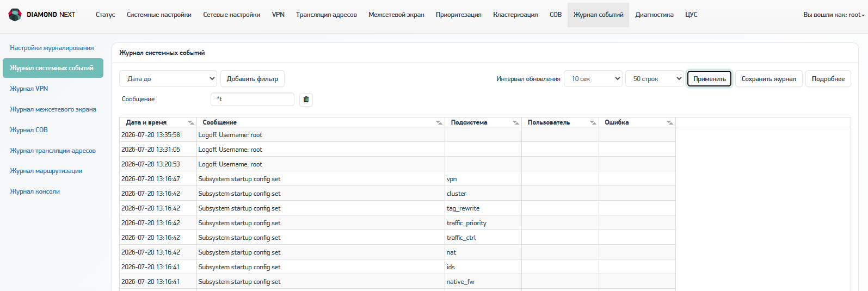The height and width of the screenshot is (291, 868).
Task: Open the 50 строк row count dropdown
Action: tap(655, 79)
